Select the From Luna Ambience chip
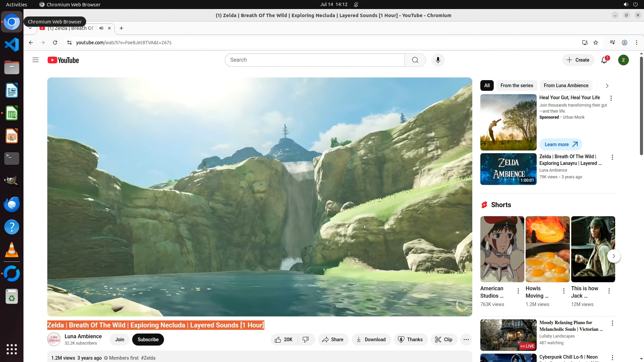 click(x=566, y=85)
